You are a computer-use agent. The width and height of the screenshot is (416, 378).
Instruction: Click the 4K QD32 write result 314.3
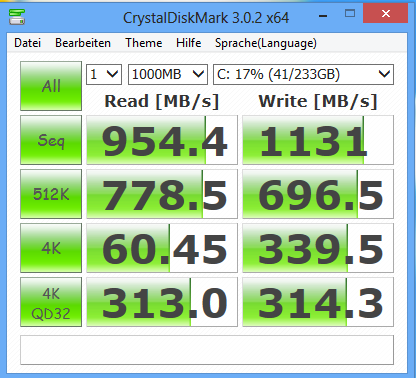[318, 302]
